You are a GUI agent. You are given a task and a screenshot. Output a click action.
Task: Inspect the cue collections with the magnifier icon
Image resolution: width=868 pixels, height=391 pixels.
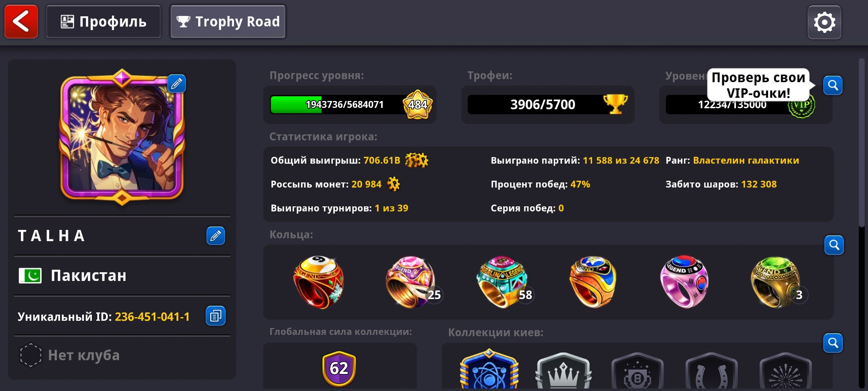pos(833,343)
